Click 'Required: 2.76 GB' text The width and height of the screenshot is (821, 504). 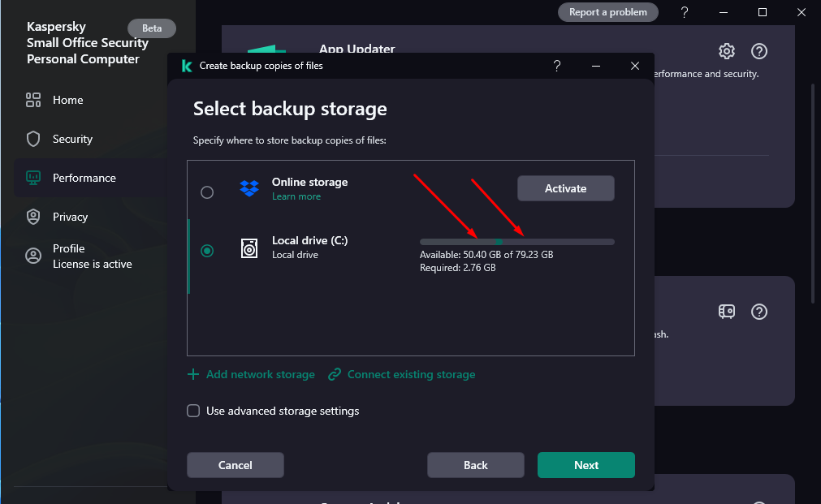[458, 268]
